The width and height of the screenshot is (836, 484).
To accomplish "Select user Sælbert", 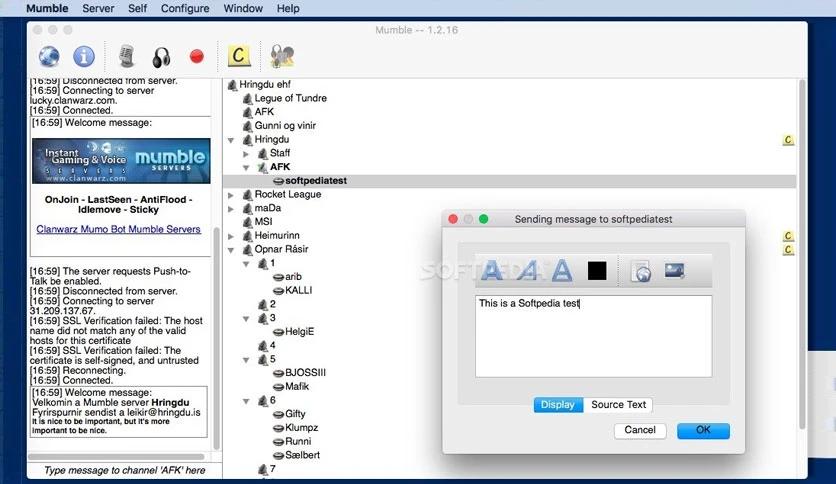I will (302, 455).
